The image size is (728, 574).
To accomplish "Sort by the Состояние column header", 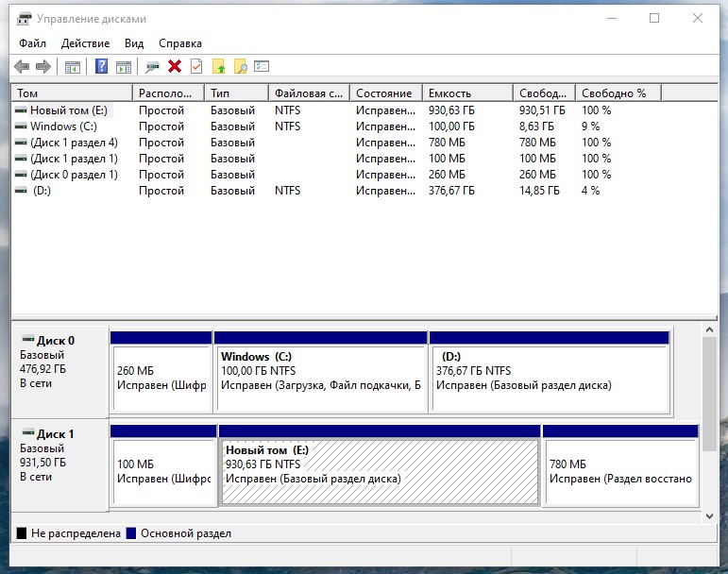I will (x=386, y=93).
